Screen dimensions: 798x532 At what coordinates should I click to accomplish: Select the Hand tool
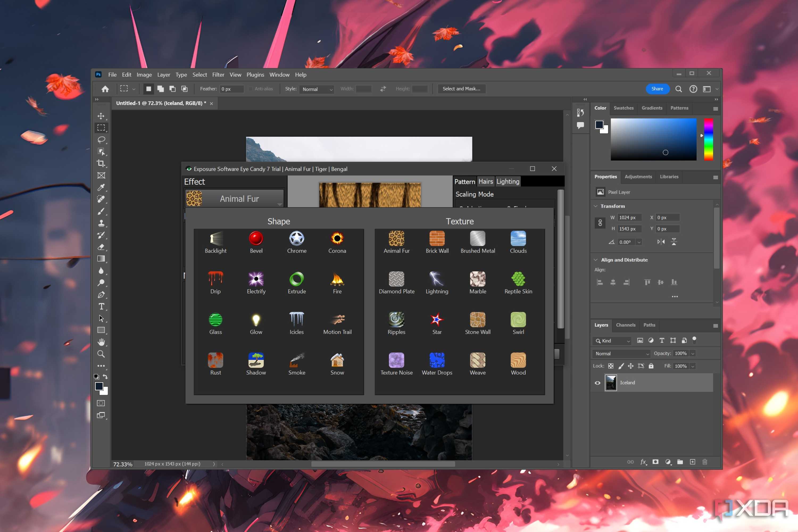[101, 342]
